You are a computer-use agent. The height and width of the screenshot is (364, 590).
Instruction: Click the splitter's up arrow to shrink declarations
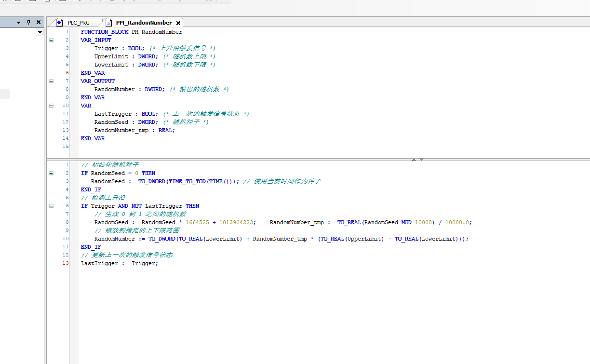click(x=414, y=160)
